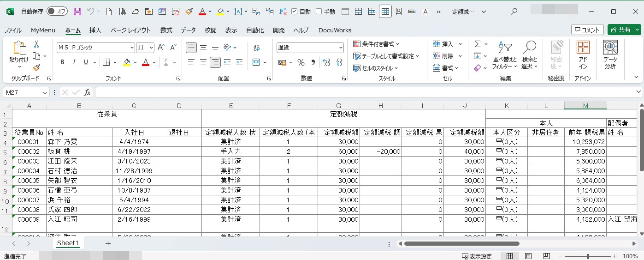This screenshot has height=260, width=644.
Task: Click the Format painter brush in quick access toolbar
Action: coord(189,12)
